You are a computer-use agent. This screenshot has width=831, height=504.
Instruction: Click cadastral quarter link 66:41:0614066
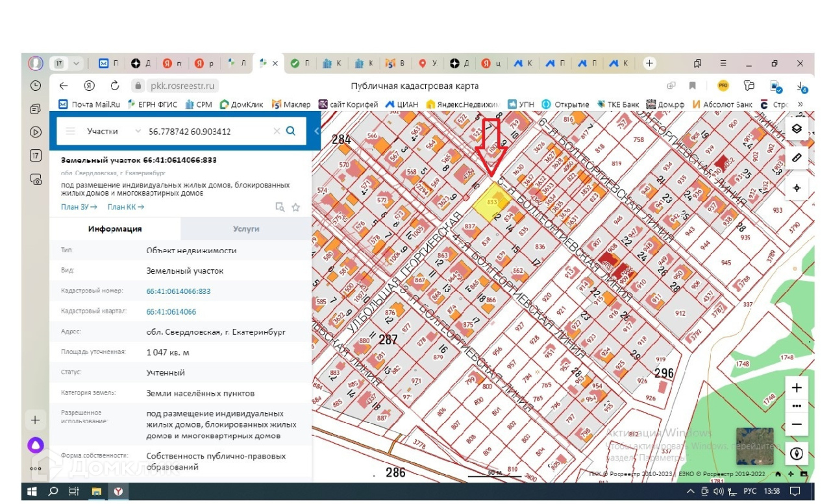171,311
